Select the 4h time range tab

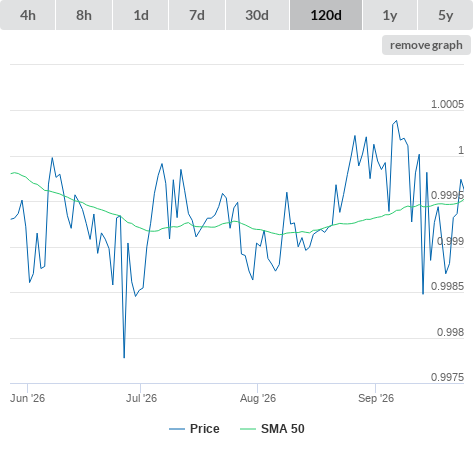[x=28, y=15]
